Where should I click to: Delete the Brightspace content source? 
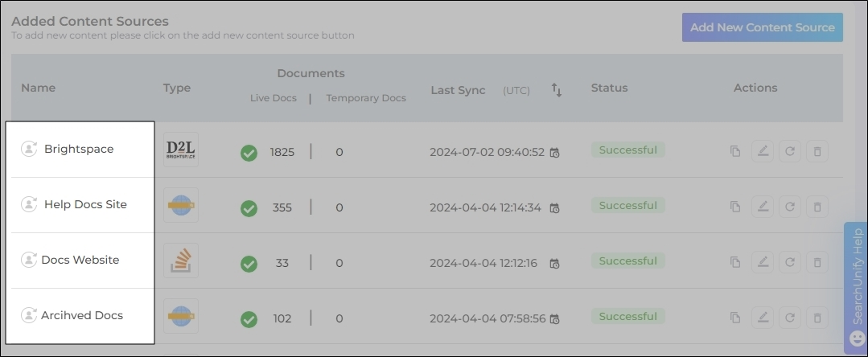(817, 151)
